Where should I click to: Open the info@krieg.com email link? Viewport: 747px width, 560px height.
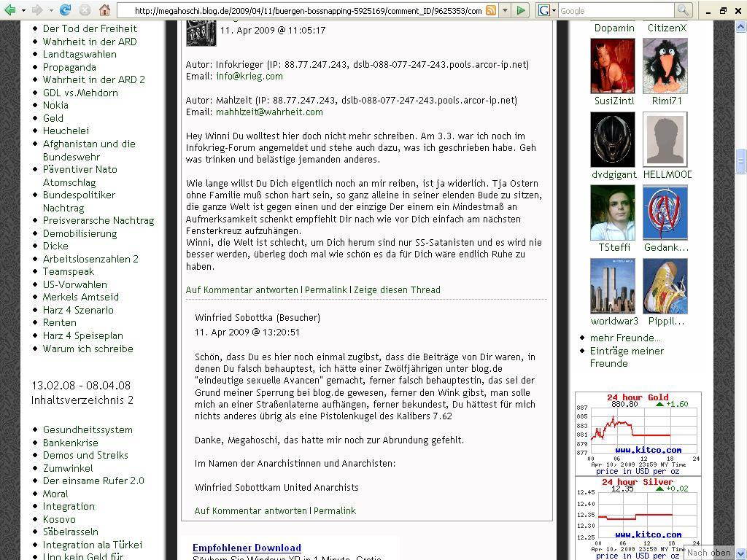249,76
